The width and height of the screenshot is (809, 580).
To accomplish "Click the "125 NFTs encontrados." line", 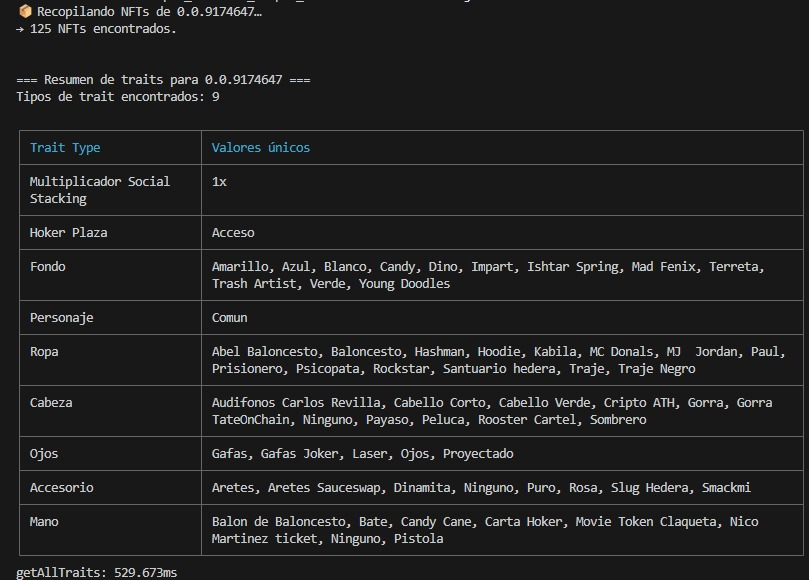I will pyautogui.click(x=96, y=29).
